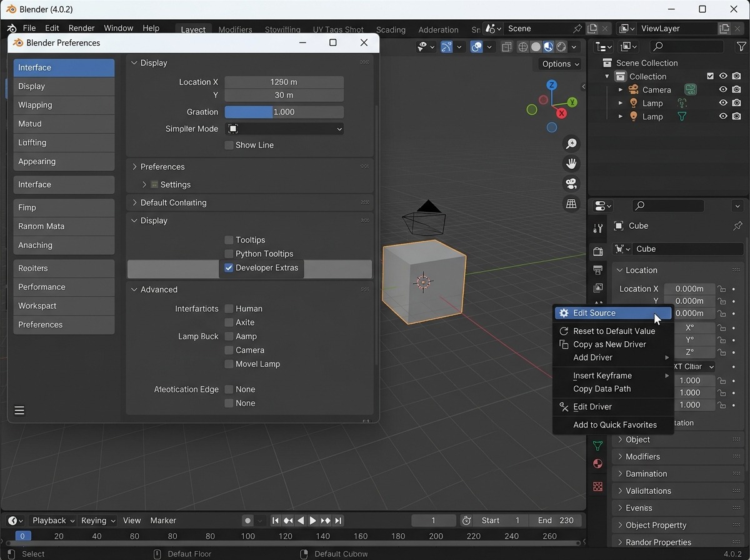Screen dimensions: 750x560
Task: Click the pin icon in the Scene field
Action: click(x=577, y=29)
